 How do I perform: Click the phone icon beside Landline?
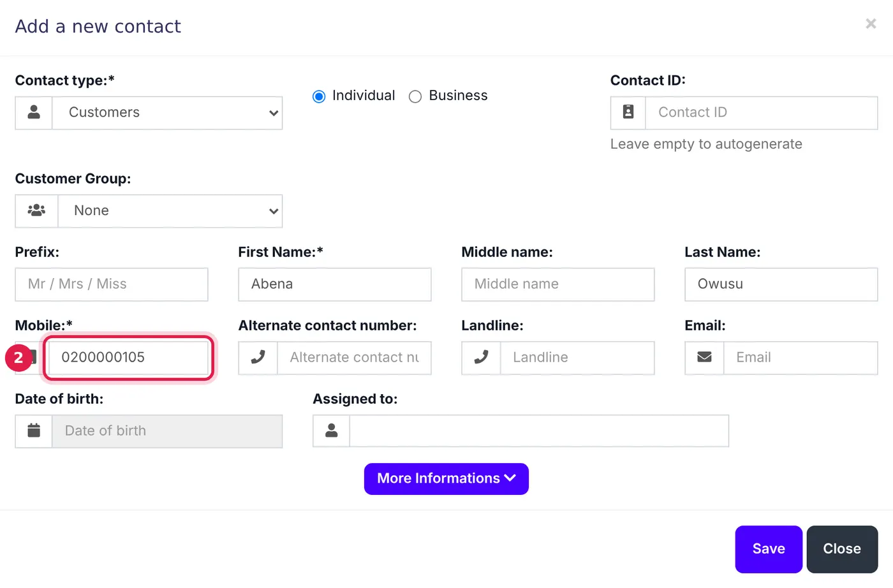pyautogui.click(x=481, y=358)
